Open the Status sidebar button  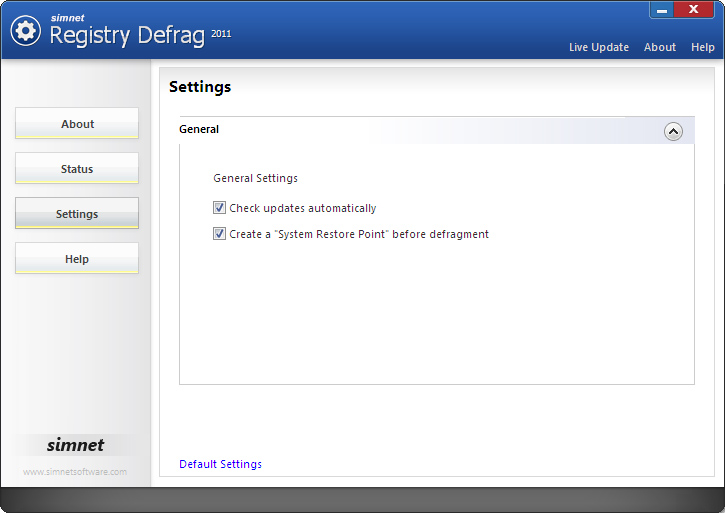(x=77, y=169)
